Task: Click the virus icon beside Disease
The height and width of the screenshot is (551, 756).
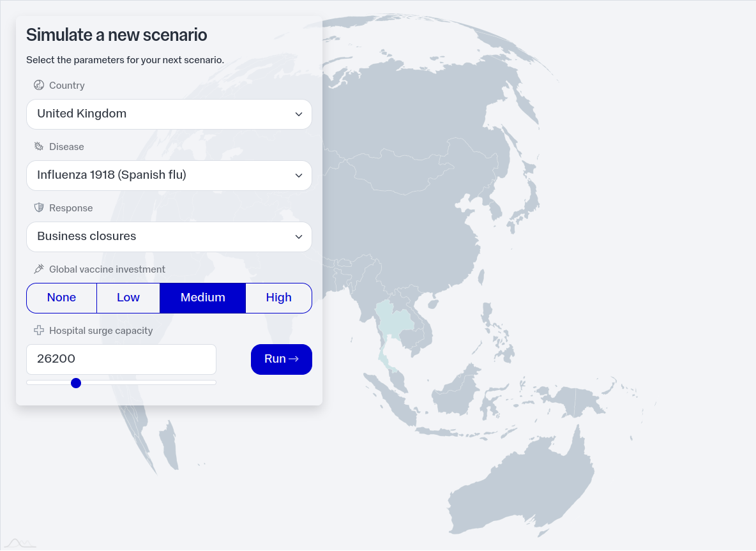Action: click(x=39, y=147)
